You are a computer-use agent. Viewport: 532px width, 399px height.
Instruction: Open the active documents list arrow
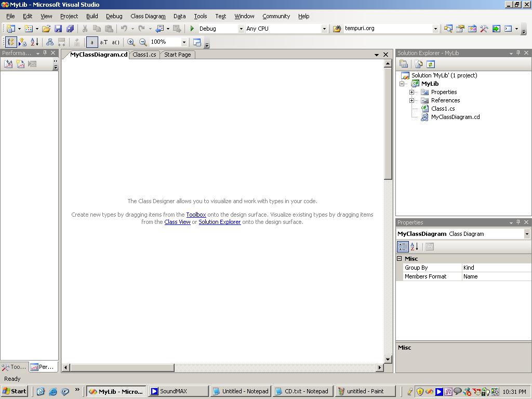click(x=377, y=55)
